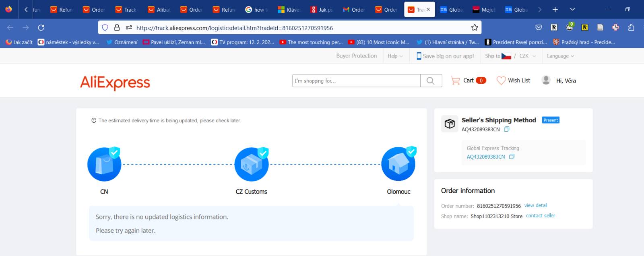Image resolution: width=644 pixels, height=256 pixels.
Task: Click the address bar URL
Action: pos(235,28)
